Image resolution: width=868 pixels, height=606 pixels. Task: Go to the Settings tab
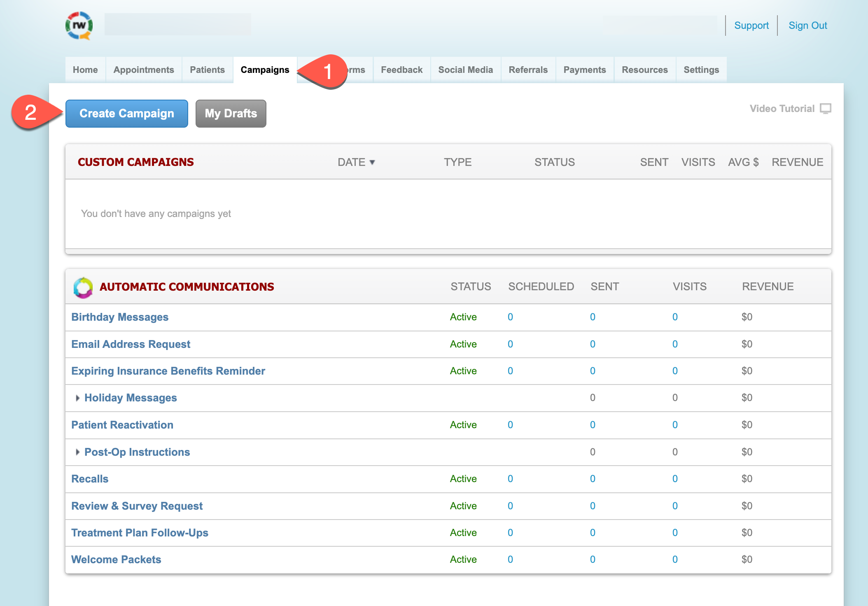tap(701, 70)
